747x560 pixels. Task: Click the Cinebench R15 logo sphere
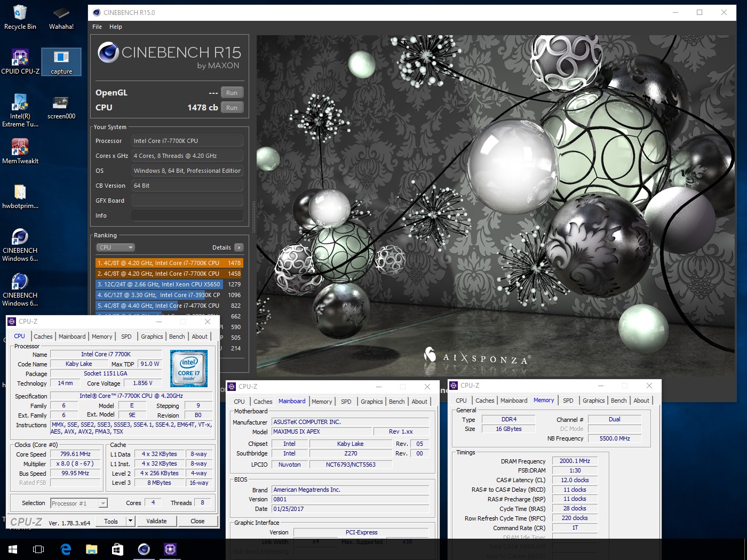pyautogui.click(x=108, y=52)
